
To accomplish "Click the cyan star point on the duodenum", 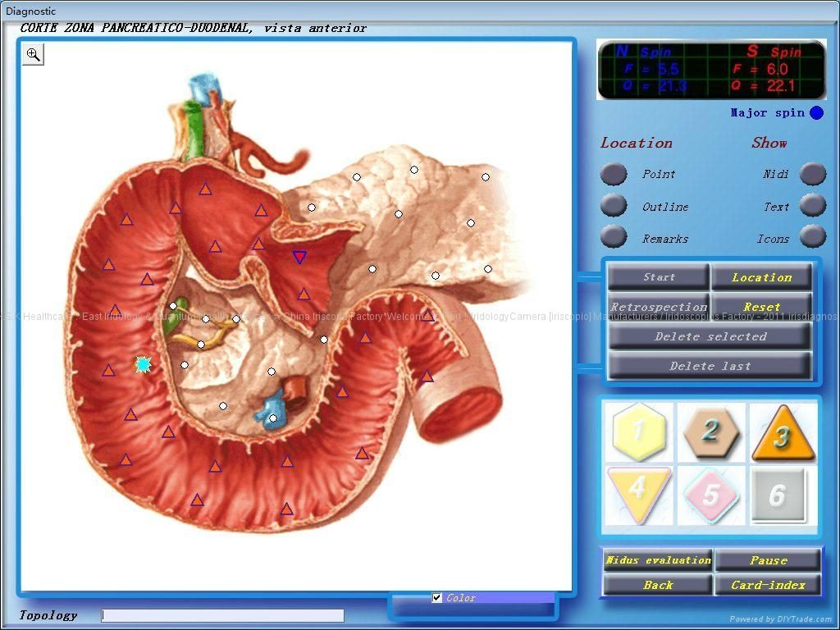I will tap(144, 364).
